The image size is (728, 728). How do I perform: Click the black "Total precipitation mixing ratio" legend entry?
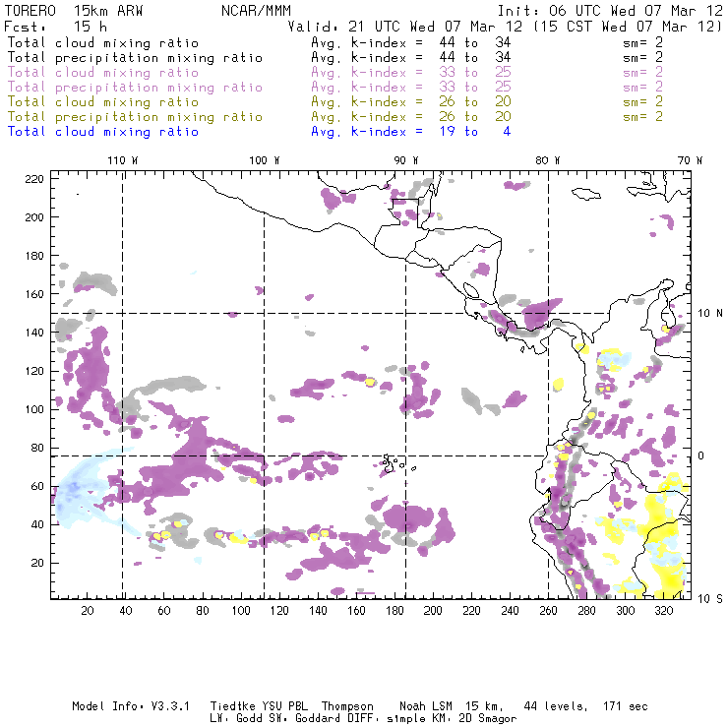tap(135, 58)
